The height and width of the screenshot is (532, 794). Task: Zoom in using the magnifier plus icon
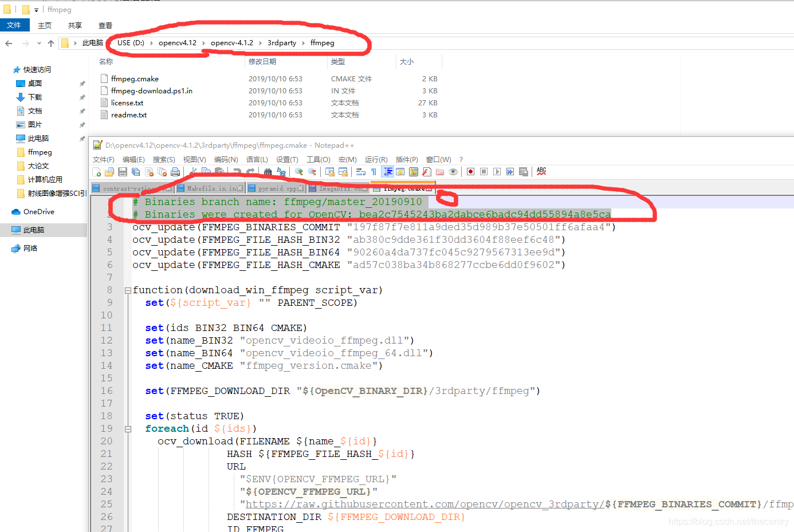click(298, 172)
